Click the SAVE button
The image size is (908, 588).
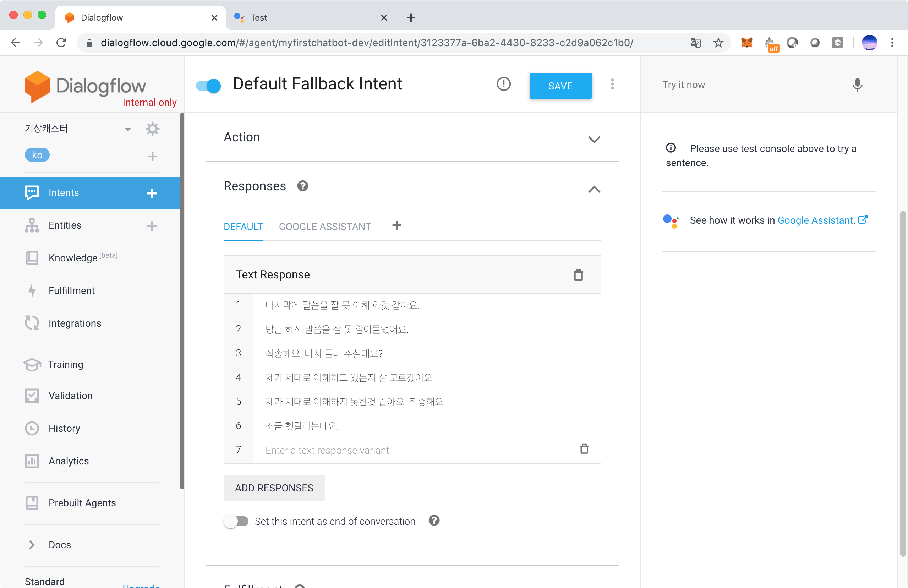coord(560,86)
